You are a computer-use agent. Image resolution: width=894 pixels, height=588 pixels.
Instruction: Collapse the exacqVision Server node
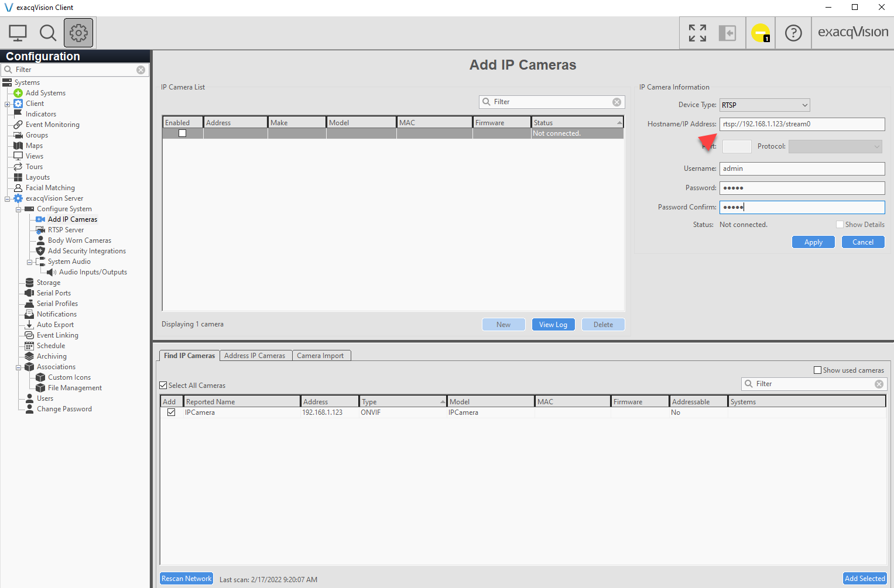point(7,199)
